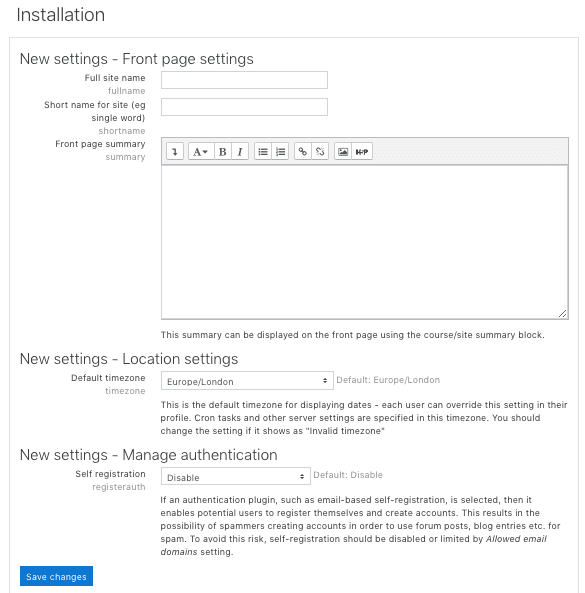Insert an ordered numbered list
The height and width of the screenshot is (593, 585).
point(280,152)
